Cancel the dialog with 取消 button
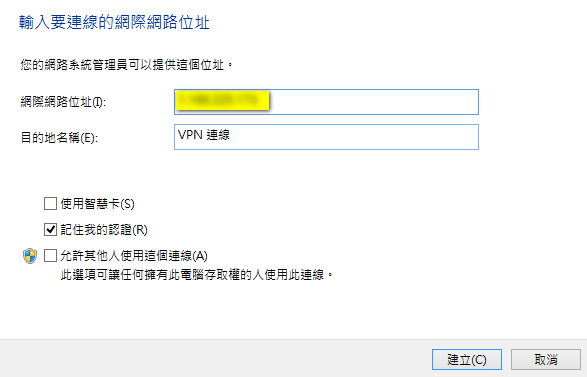The image size is (587, 377). [546, 359]
